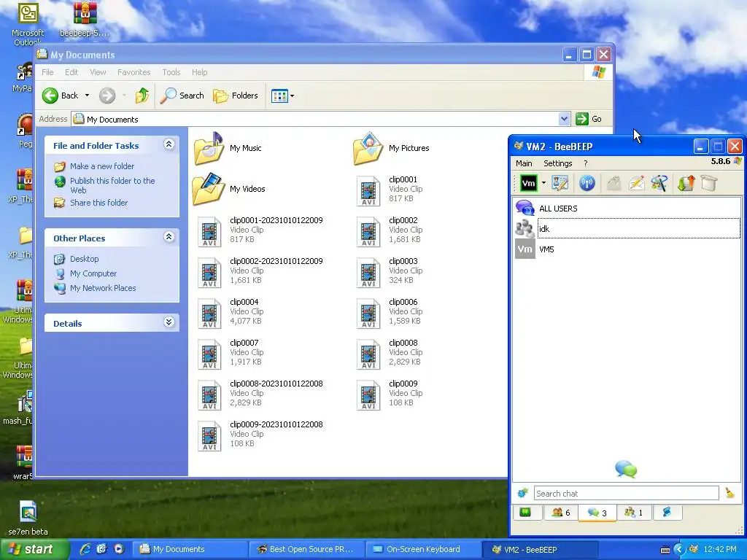
Task: Click the Search button in Explorer toolbar
Action: [x=182, y=96]
